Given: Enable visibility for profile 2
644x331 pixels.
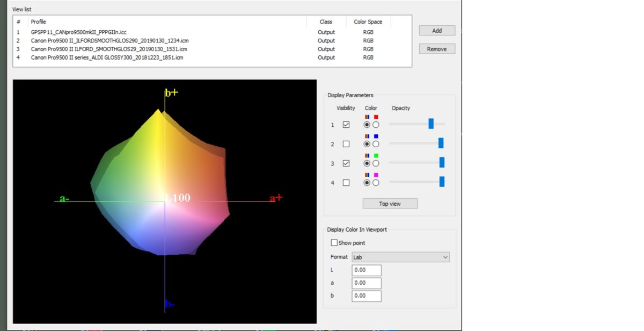Looking at the screenshot, I should pyautogui.click(x=346, y=144).
